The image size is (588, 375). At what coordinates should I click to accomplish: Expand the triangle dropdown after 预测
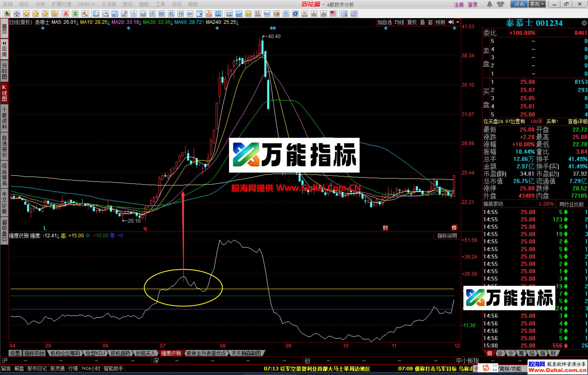point(458,23)
